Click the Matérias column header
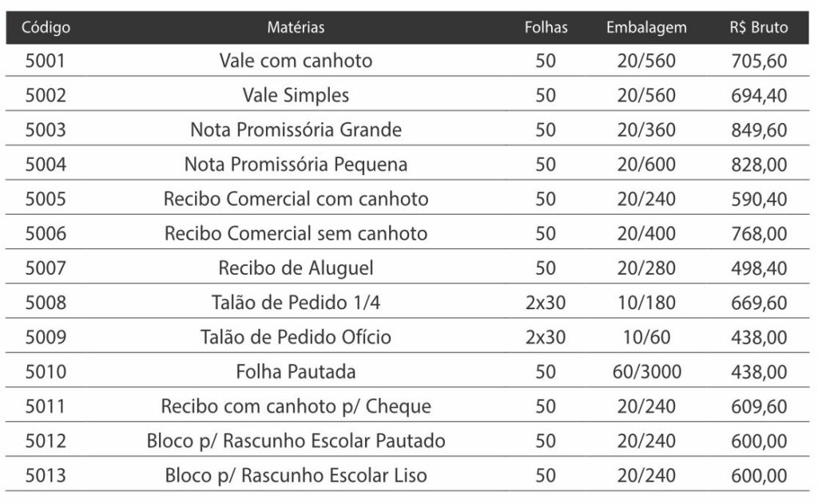 296,27
